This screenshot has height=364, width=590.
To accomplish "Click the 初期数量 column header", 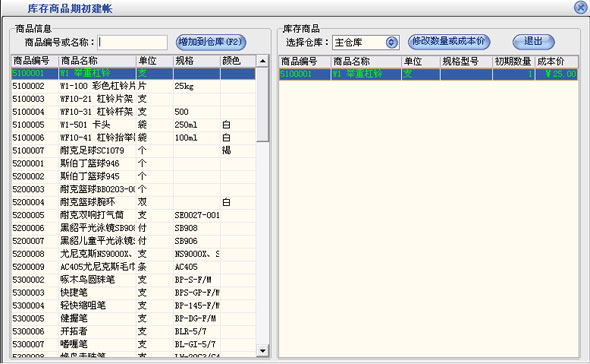I will (x=513, y=62).
